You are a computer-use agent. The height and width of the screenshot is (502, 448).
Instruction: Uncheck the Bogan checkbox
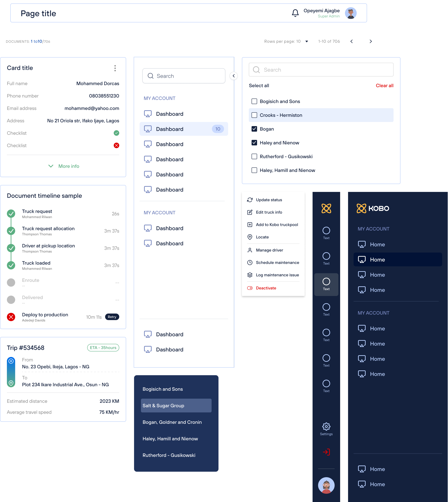click(x=254, y=129)
